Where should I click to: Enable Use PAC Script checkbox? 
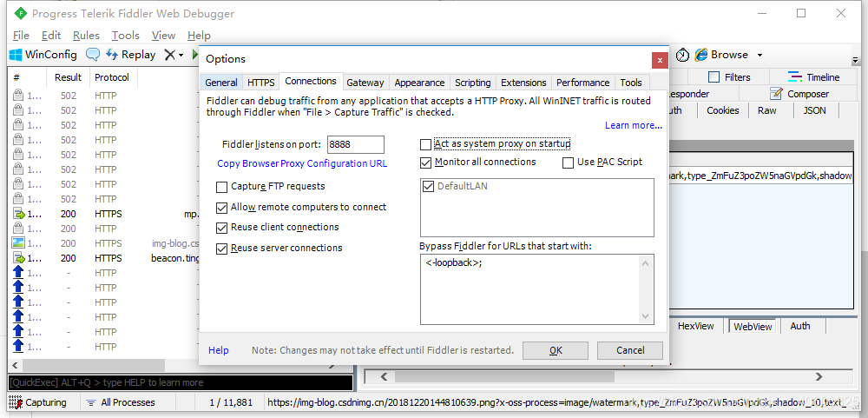pyautogui.click(x=568, y=163)
